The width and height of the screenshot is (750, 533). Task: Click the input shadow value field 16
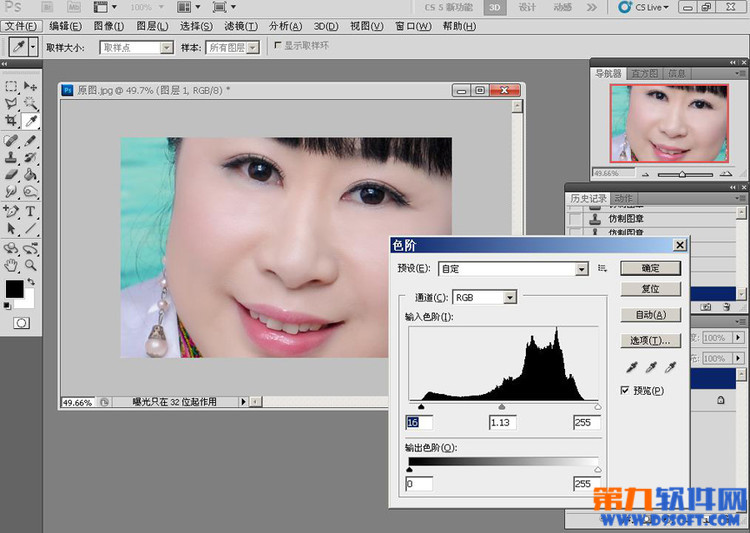(419, 422)
